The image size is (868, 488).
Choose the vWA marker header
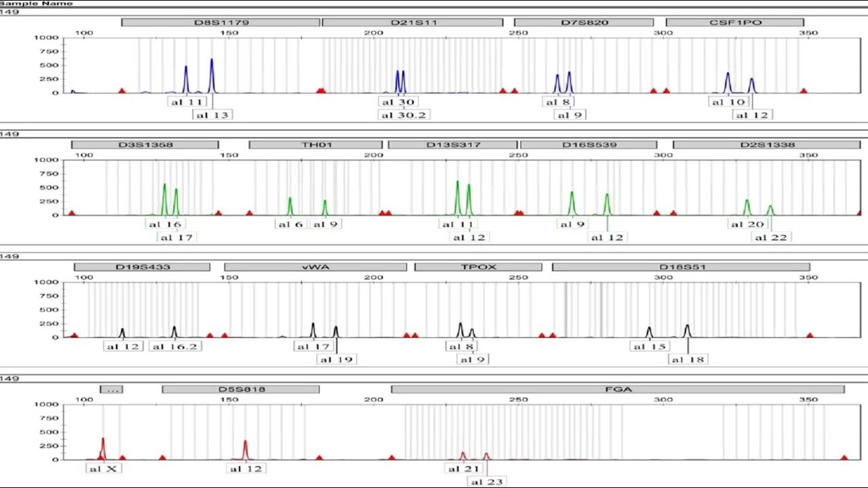click(x=315, y=266)
